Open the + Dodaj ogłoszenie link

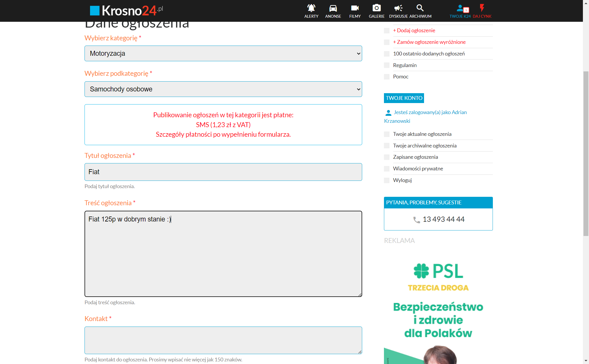point(414,30)
